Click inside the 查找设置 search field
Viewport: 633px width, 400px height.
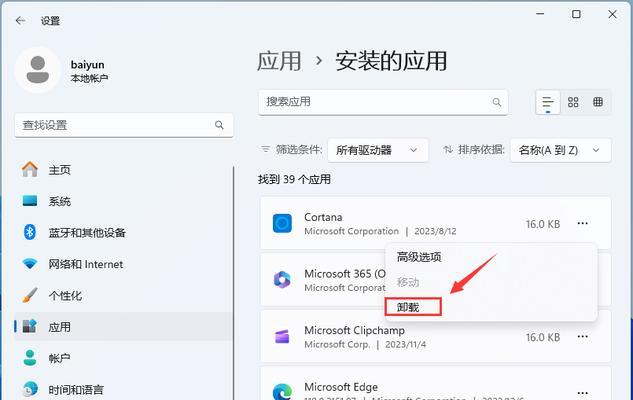(x=124, y=125)
